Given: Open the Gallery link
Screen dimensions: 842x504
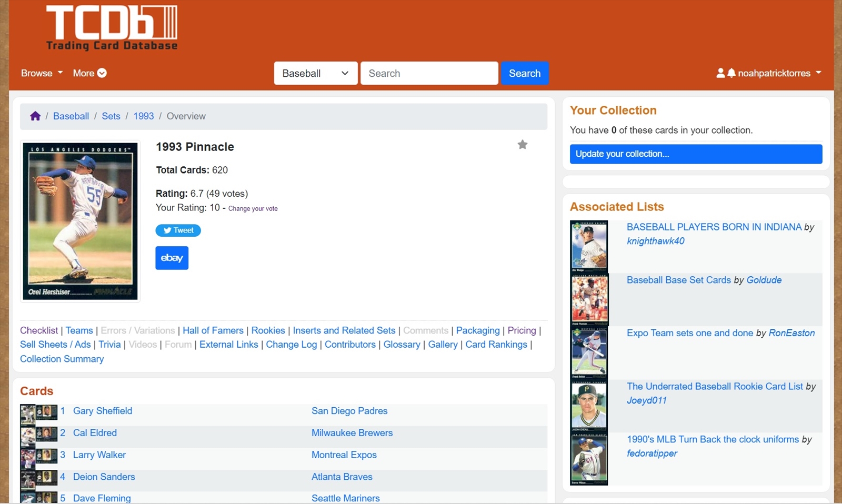Looking at the screenshot, I should click(443, 345).
